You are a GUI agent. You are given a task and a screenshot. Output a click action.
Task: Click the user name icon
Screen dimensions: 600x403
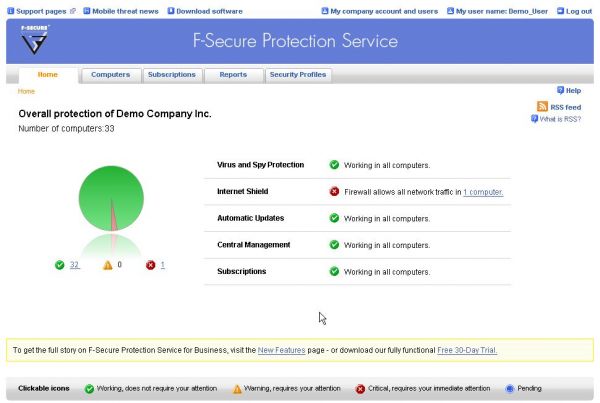(450, 11)
